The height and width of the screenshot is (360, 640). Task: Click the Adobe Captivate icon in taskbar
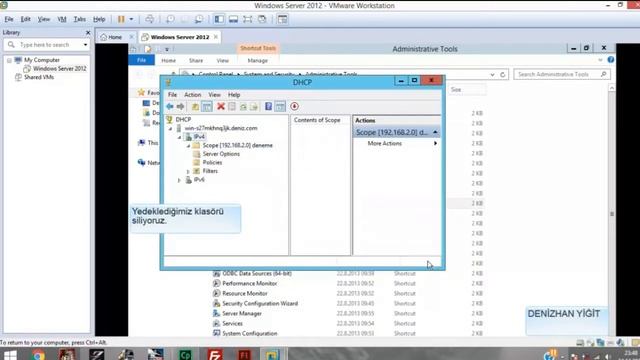tap(185, 354)
